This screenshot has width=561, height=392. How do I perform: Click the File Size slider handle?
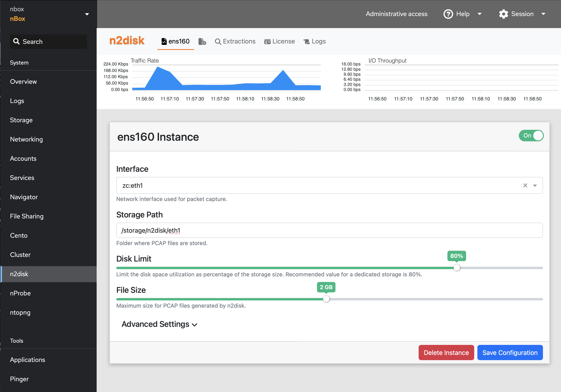click(326, 299)
